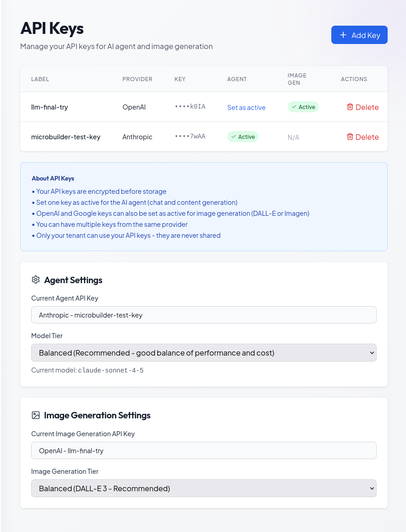Click the LABEL column header
Image resolution: width=406 pixels, height=532 pixels.
(40, 79)
